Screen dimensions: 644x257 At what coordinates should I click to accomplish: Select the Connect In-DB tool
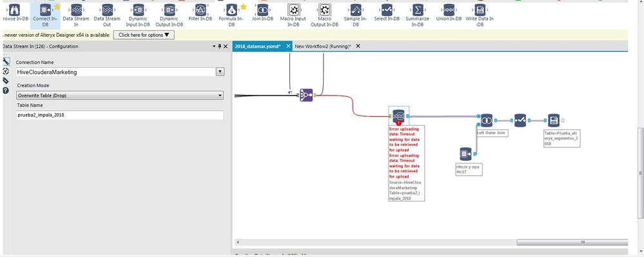point(45,15)
